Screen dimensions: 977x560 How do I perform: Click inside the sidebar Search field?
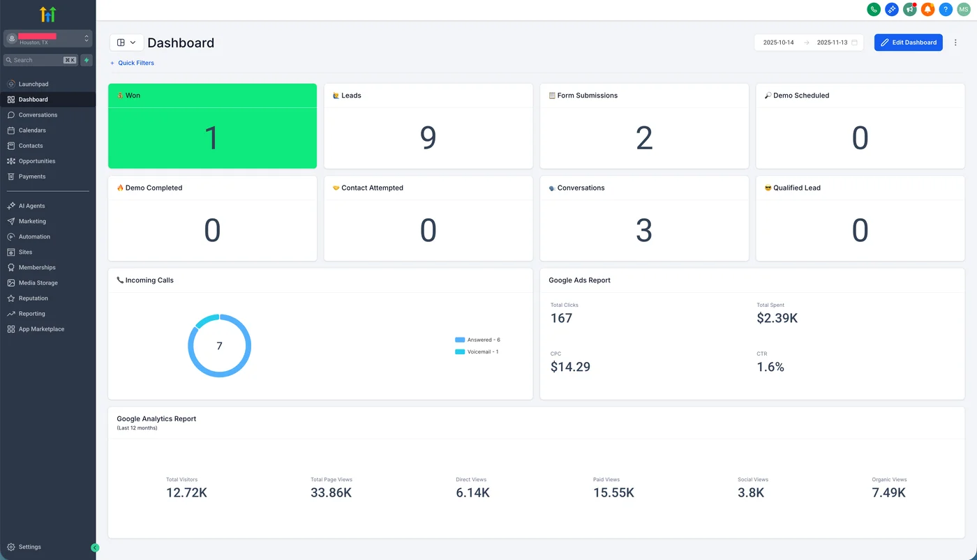point(38,60)
